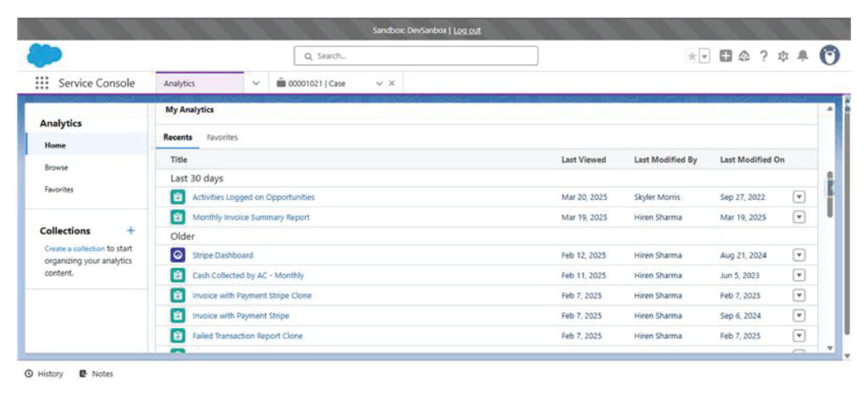Click the Last Viewed column header
This screenshot has height=400, width=868.
583,160
